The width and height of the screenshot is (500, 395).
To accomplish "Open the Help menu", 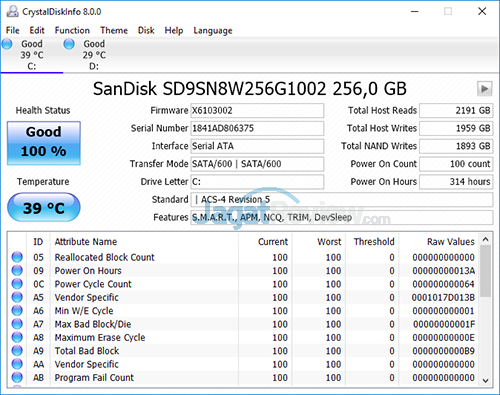I will (174, 30).
